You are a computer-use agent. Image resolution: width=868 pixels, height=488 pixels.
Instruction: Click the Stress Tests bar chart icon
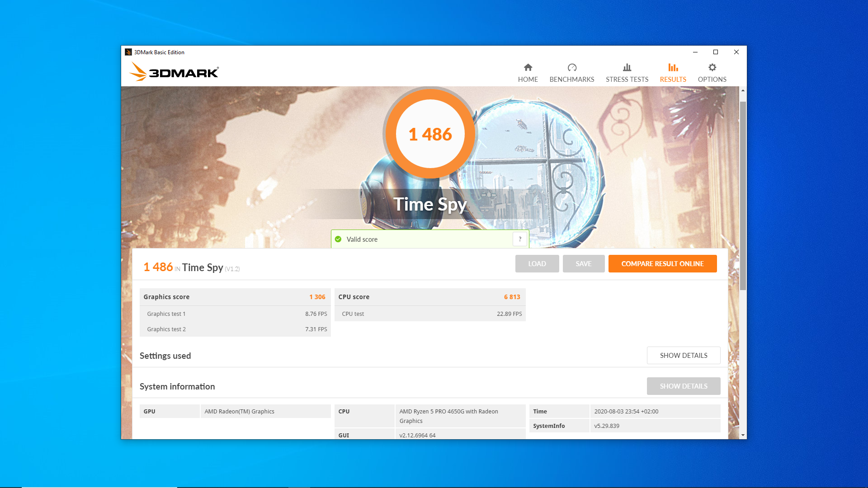coord(627,67)
